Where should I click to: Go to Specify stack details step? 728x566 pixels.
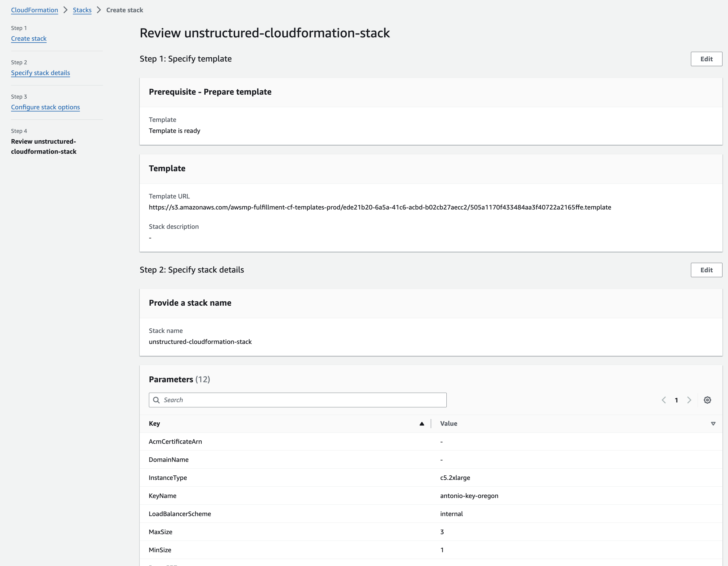coord(40,73)
